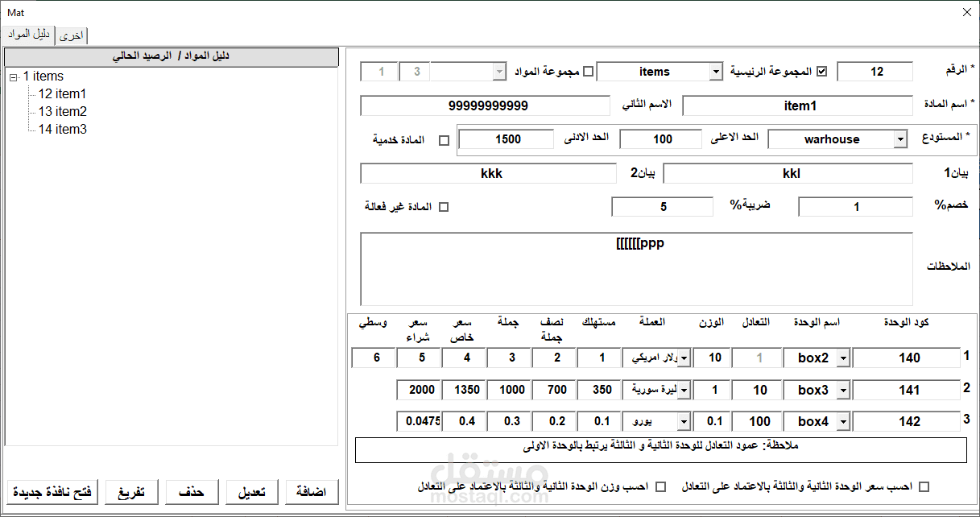The image size is (980, 517).
Task: Click the تفريغ button
Action: point(131,492)
